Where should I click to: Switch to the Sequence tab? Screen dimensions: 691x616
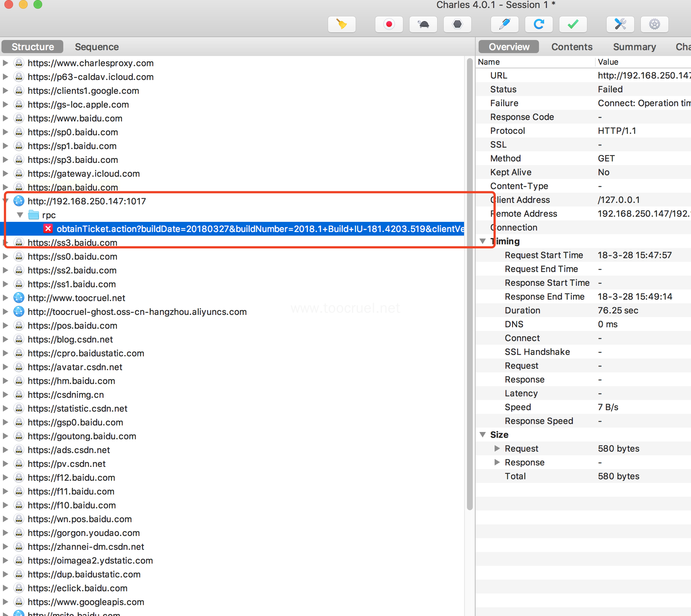[96, 47]
